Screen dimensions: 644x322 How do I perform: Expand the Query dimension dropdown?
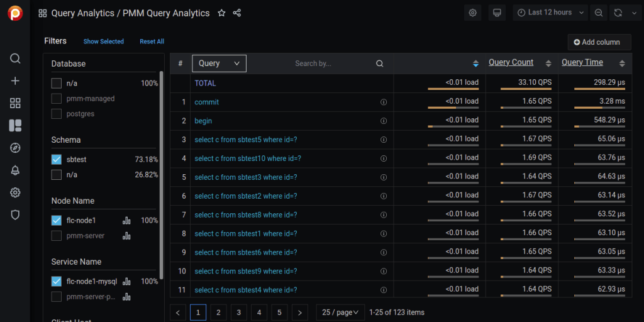(x=218, y=64)
